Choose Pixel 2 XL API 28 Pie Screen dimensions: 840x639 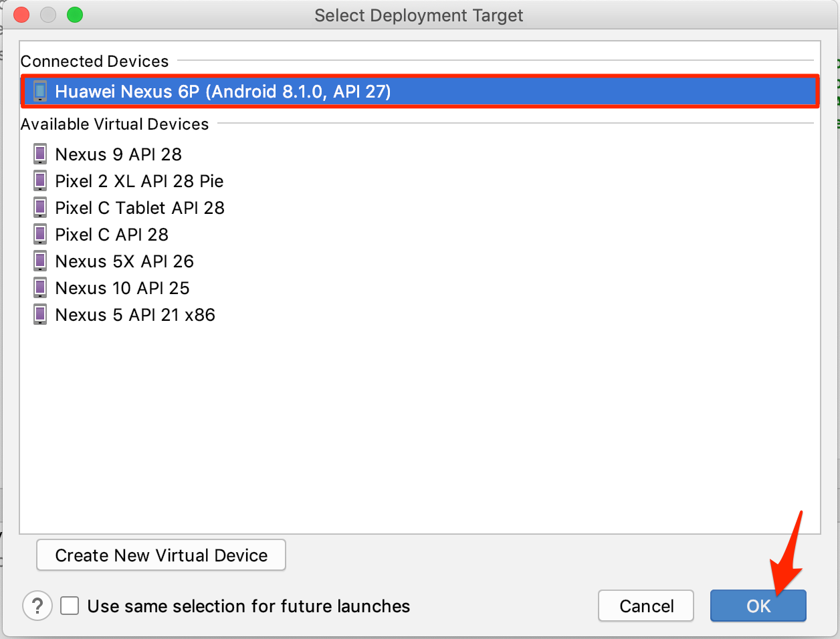[139, 181]
